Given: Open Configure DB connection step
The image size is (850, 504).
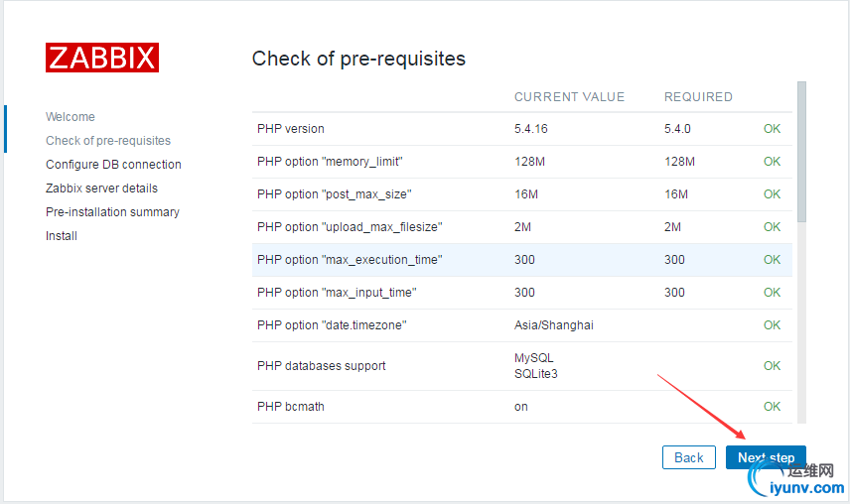Looking at the screenshot, I should 113,165.
